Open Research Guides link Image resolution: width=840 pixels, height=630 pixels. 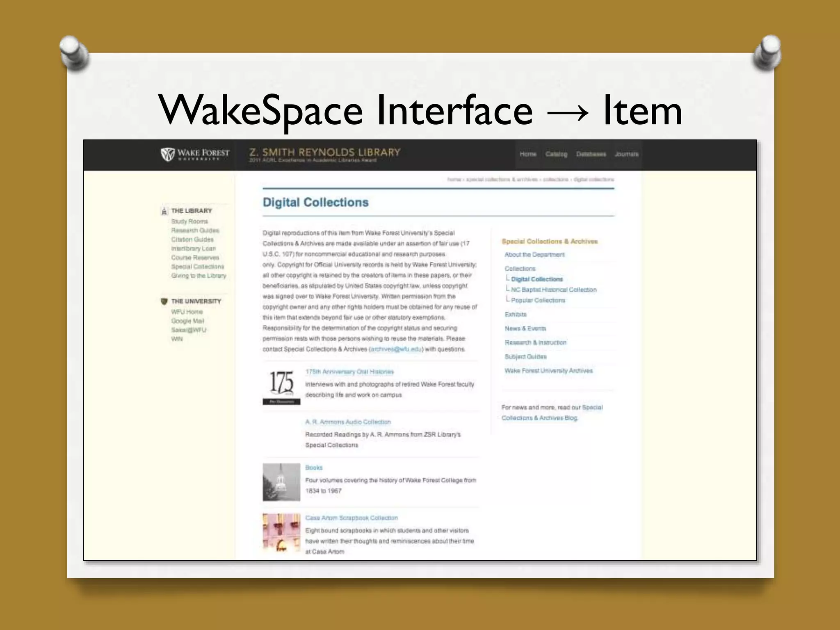[195, 231]
